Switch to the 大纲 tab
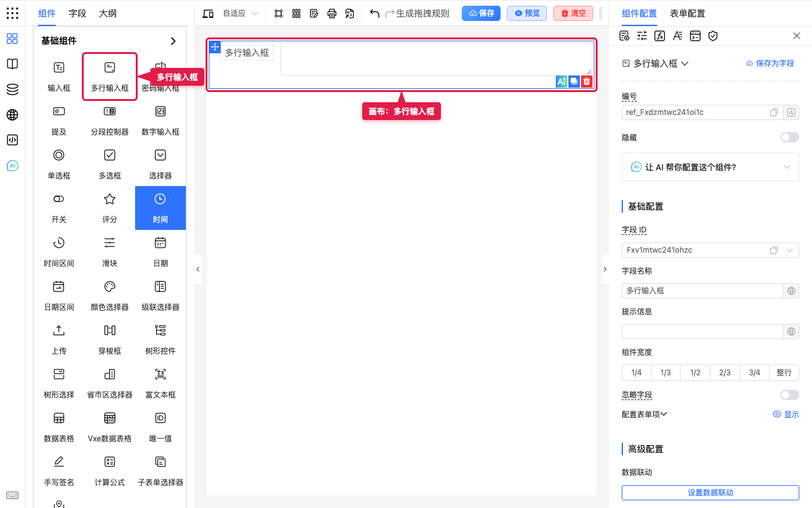Screen dimensions: 812x508 108,13
